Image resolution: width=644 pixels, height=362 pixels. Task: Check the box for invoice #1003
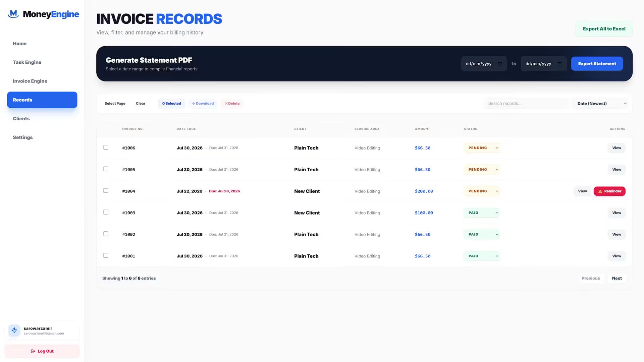click(106, 212)
